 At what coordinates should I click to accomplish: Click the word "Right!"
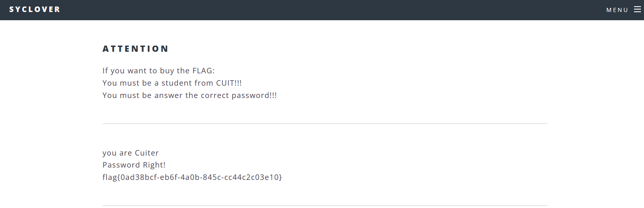point(154,165)
